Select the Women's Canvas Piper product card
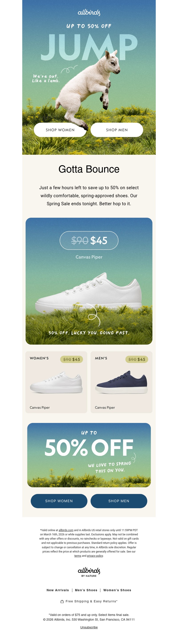The height and width of the screenshot is (644, 178). (x=56, y=382)
